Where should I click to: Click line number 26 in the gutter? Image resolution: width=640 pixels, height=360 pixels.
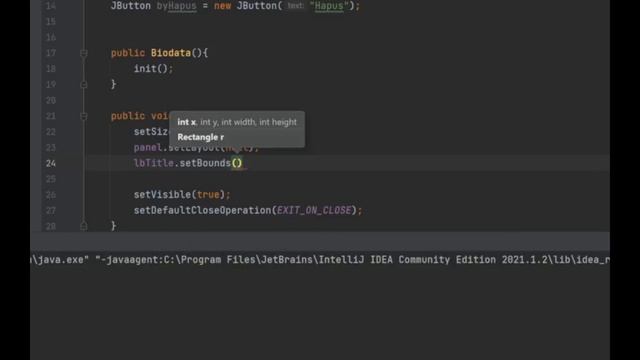click(x=51, y=195)
